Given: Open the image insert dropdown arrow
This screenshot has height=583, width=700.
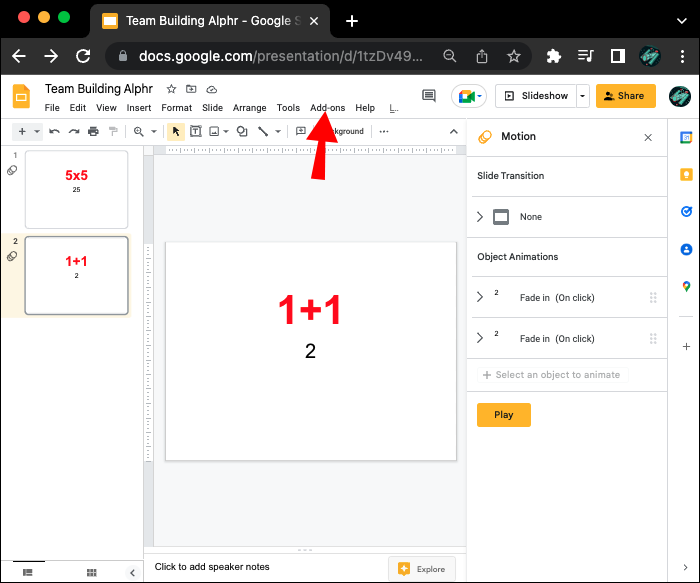Looking at the screenshot, I should coord(226,131).
